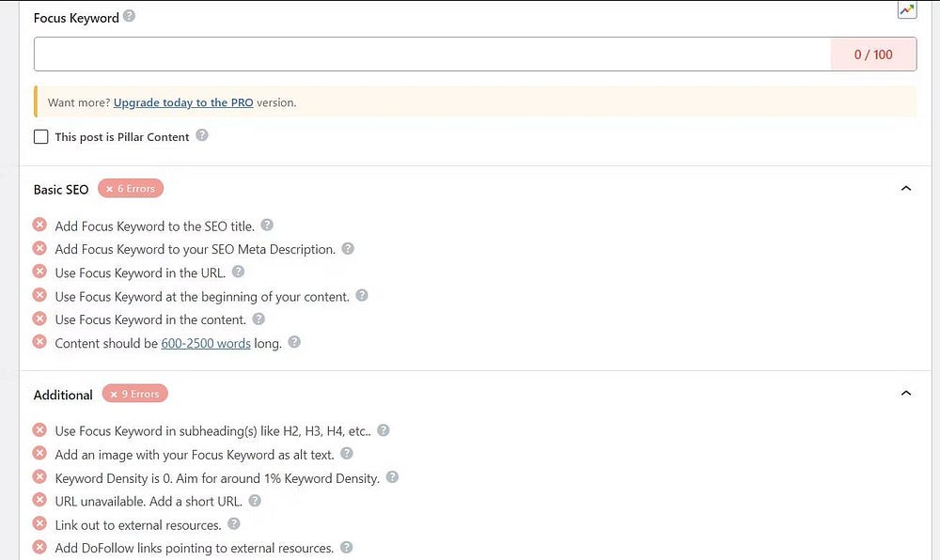Click error icon beside image alt text check
940x560 pixels.
[x=39, y=454]
